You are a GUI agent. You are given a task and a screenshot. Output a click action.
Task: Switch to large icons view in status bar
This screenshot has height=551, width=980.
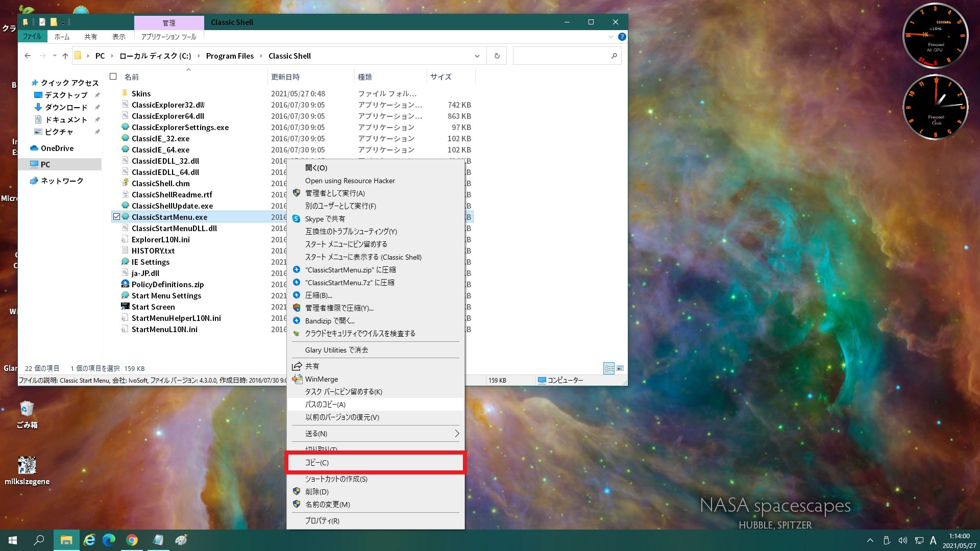pyautogui.click(x=620, y=368)
